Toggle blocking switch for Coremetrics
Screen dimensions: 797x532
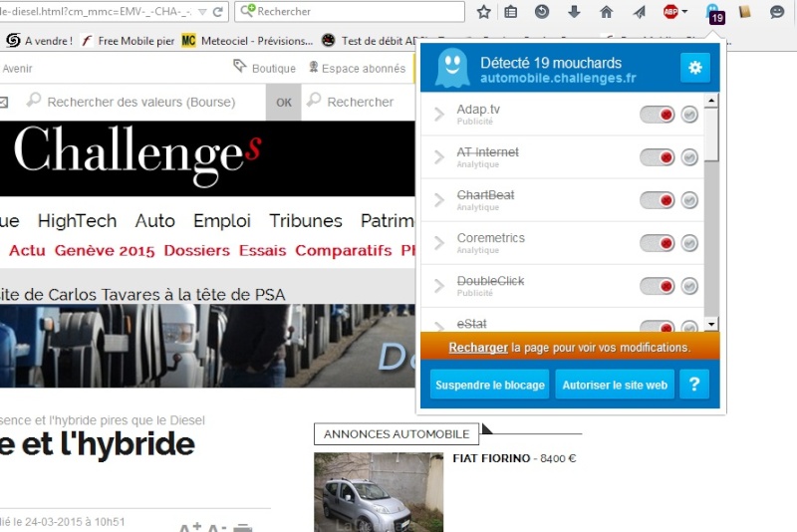click(658, 243)
